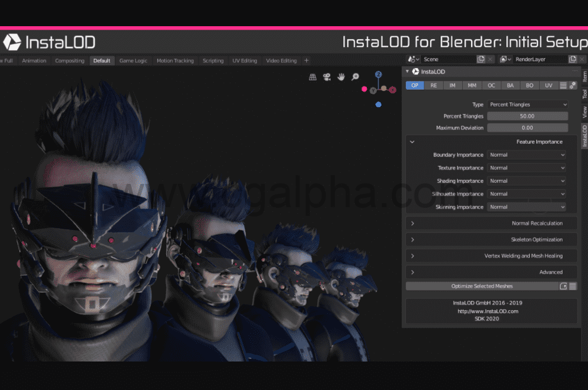588x390 pixels.
Task: Click the grid/measure icon in the viewport header
Action: (313, 76)
